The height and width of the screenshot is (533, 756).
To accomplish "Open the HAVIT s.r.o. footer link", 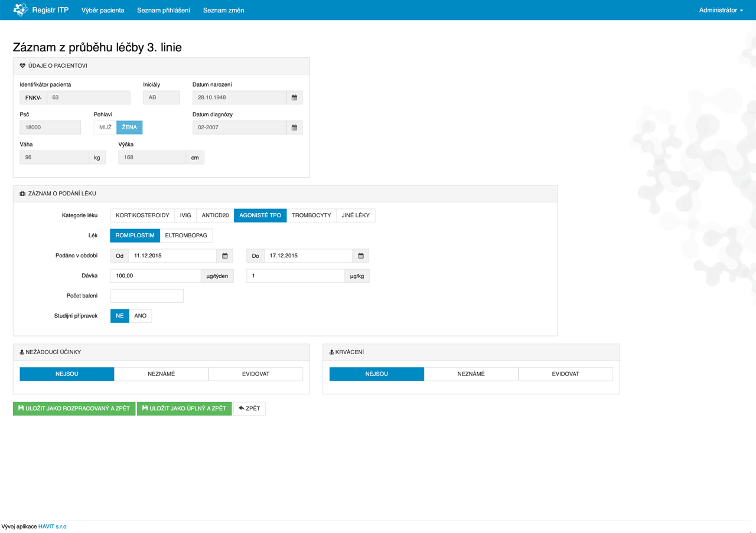I will [53, 526].
